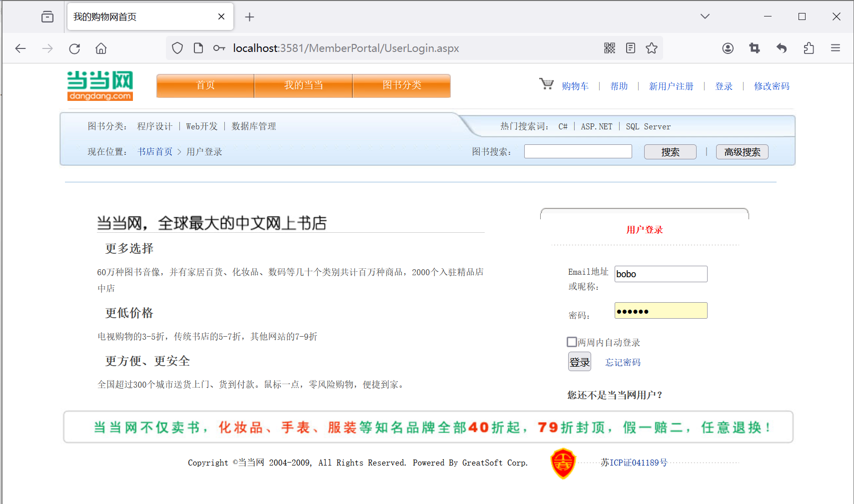Viewport: 854px width, 504px height.
Task: Open the 忘记密码 link
Action: pyautogui.click(x=623, y=362)
